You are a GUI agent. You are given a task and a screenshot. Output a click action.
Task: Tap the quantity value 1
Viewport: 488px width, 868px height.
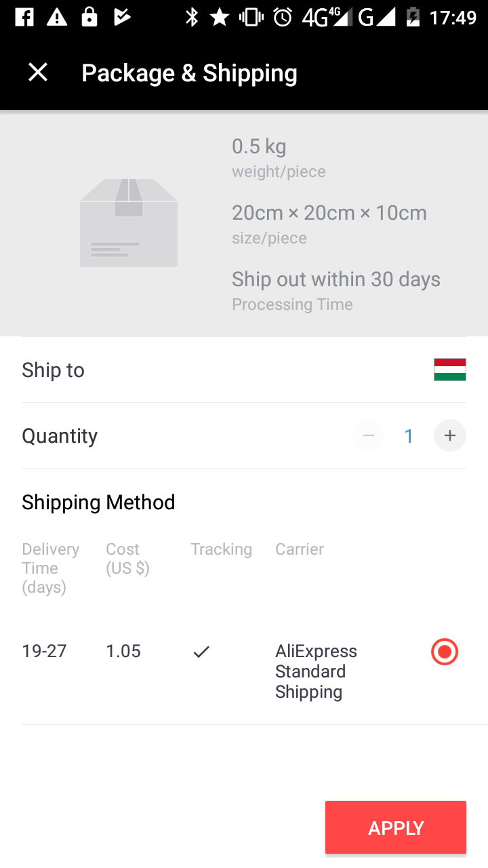click(409, 436)
